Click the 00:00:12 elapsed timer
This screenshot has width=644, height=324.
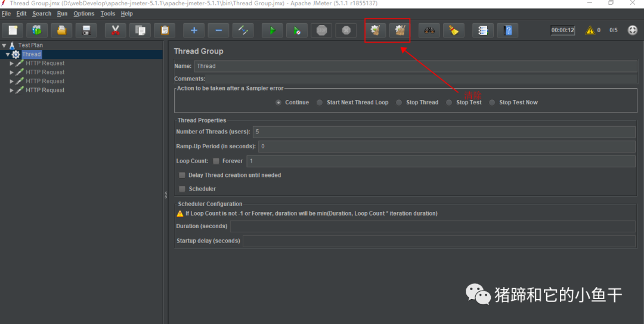(563, 30)
